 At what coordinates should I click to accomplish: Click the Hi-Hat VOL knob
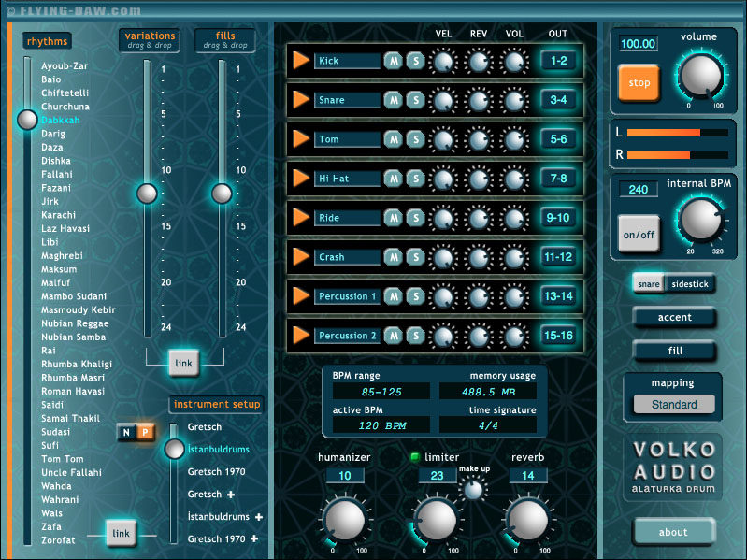tap(514, 179)
